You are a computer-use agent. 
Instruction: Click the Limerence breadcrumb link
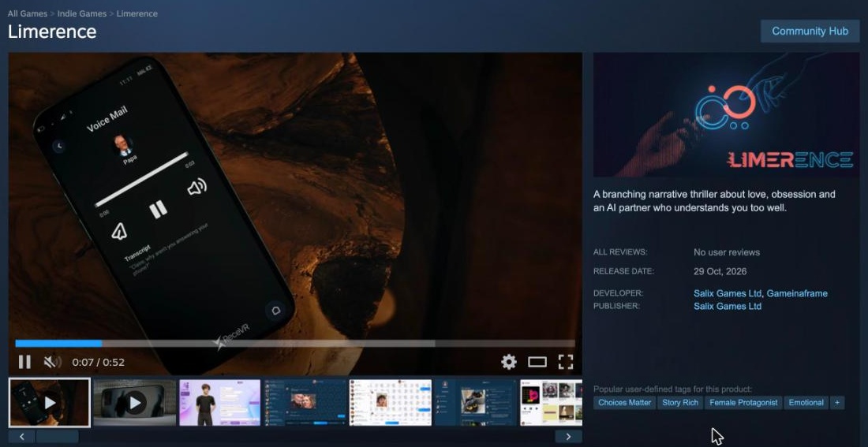(x=137, y=13)
